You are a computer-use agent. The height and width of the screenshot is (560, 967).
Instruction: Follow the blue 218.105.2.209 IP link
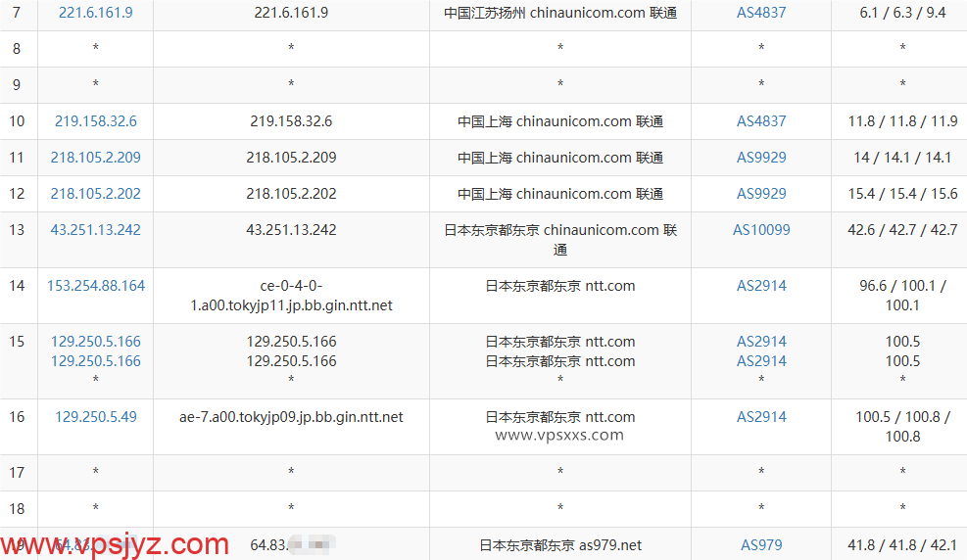coord(96,158)
